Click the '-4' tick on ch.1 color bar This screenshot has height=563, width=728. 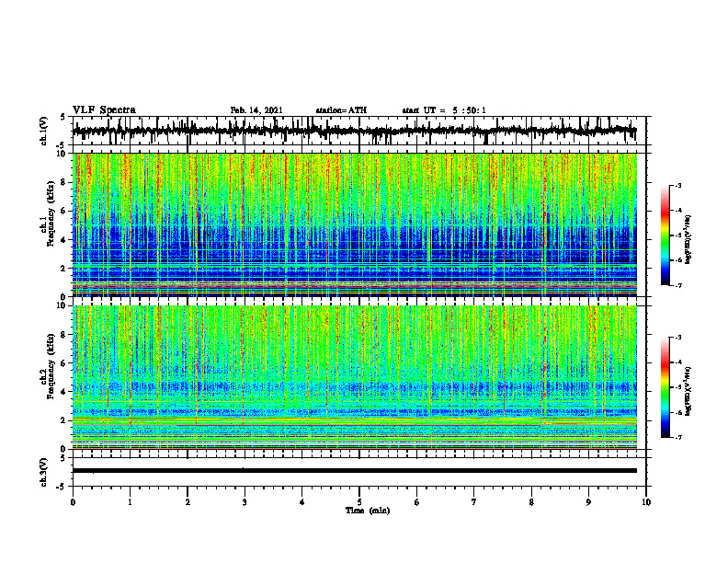(x=678, y=211)
